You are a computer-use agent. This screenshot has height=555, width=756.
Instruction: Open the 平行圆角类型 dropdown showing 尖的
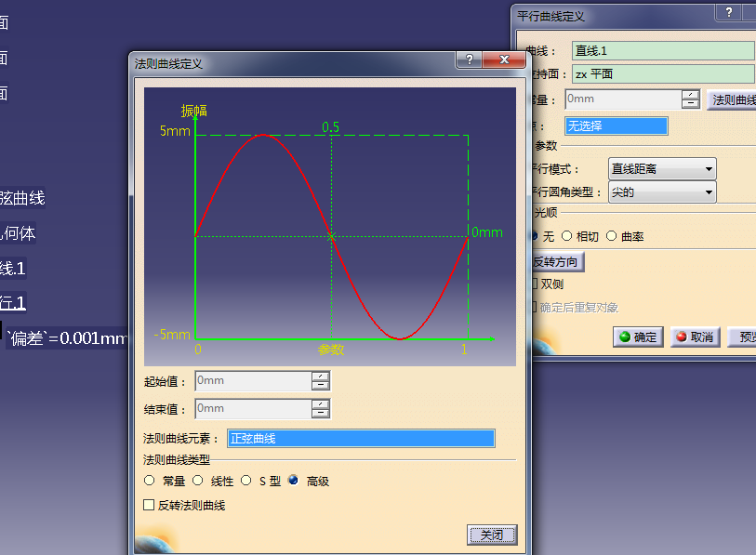(662, 192)
